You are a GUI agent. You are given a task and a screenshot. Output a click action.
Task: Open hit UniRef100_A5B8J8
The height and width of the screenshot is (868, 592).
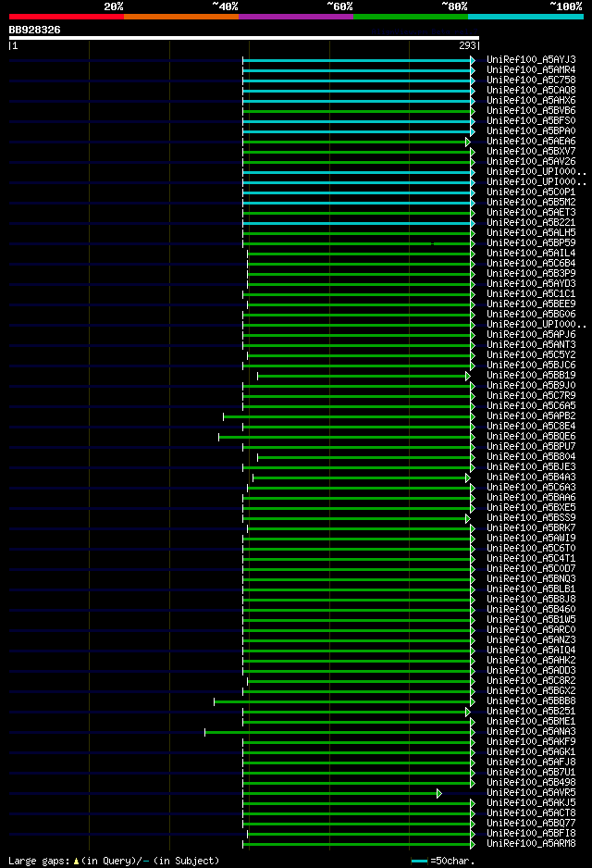[x=531, y=599]
